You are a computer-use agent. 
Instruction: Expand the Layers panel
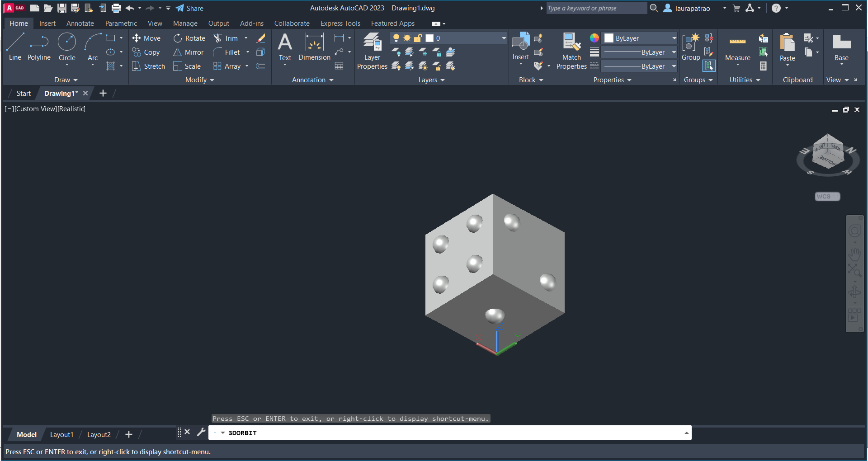coord(432,80)
